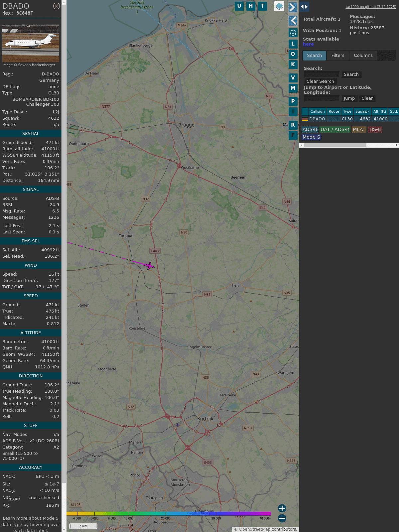Click the double-arrow sidebar width toggle
The image size is (399, 532).
[304, 7]
